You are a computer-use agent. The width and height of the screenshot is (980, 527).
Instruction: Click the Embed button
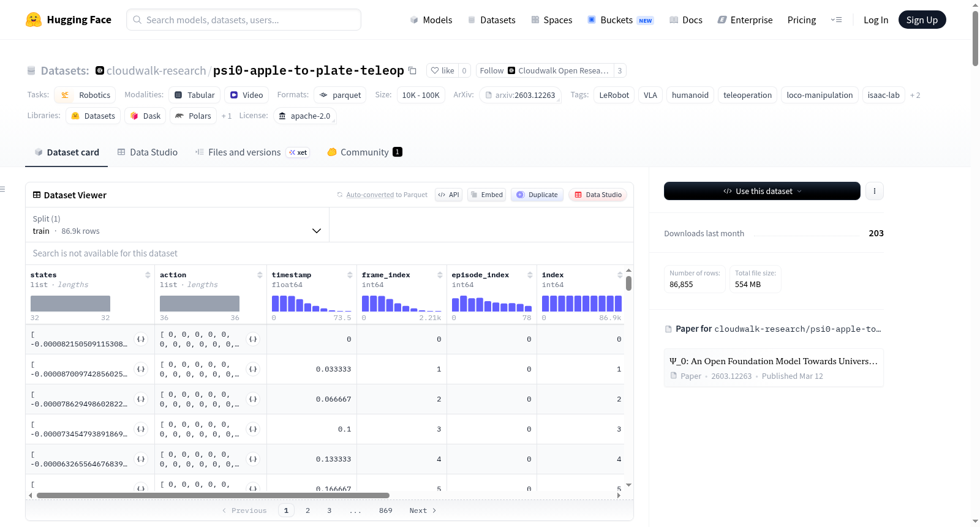(486, 195)
